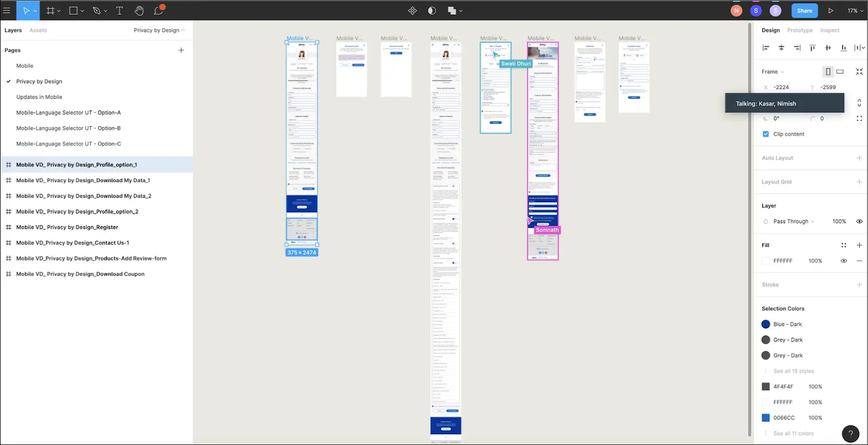
Task: Open the Help question mark button
Action: click(x=851, y=433)
